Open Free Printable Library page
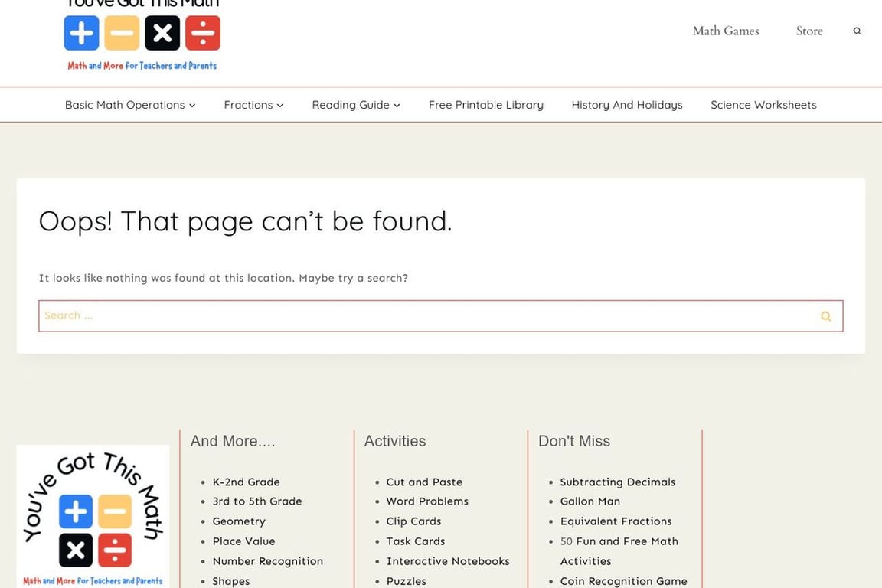This screenshot has height=588, width=882. [x=485, y=105]
